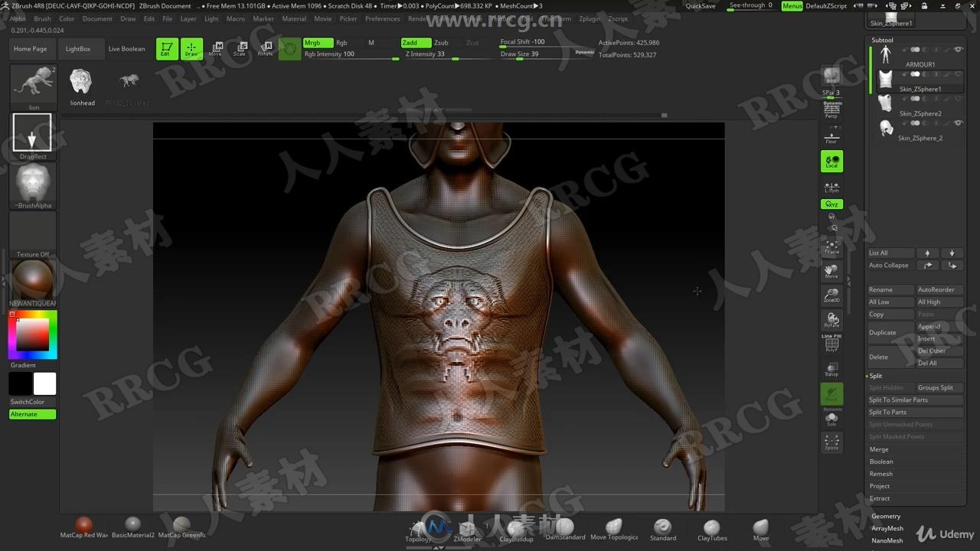Toggle Solo mode
This screenshot has width=980, height=551.
831,419
